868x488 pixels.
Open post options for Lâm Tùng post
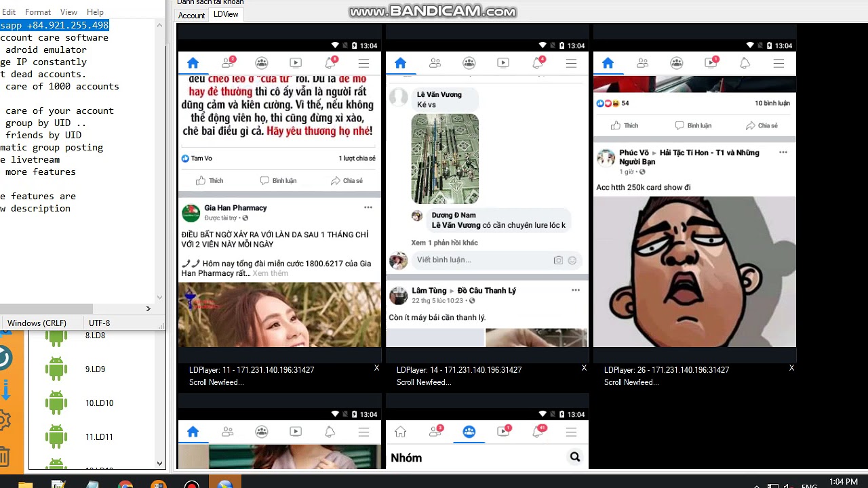click(x=576, y=290)
